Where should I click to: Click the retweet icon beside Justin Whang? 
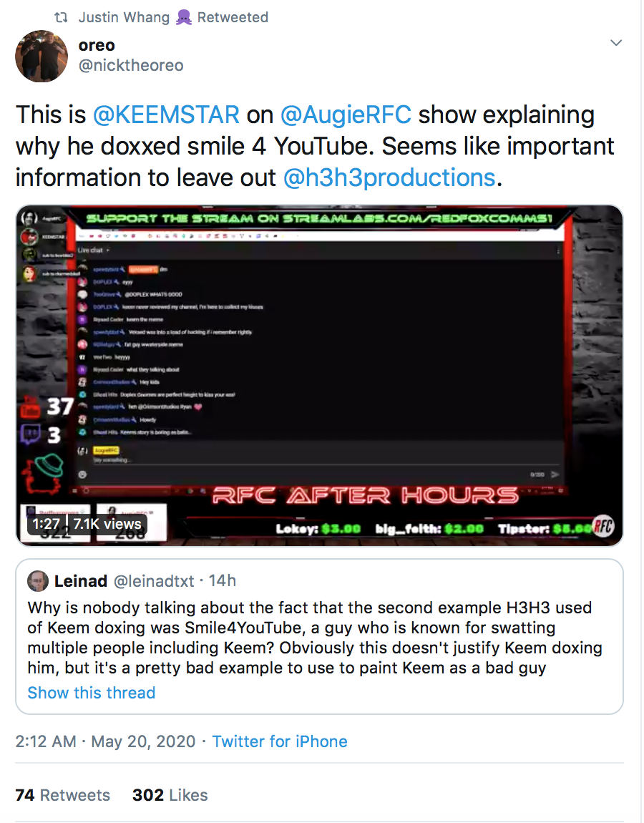pos(62,17)
